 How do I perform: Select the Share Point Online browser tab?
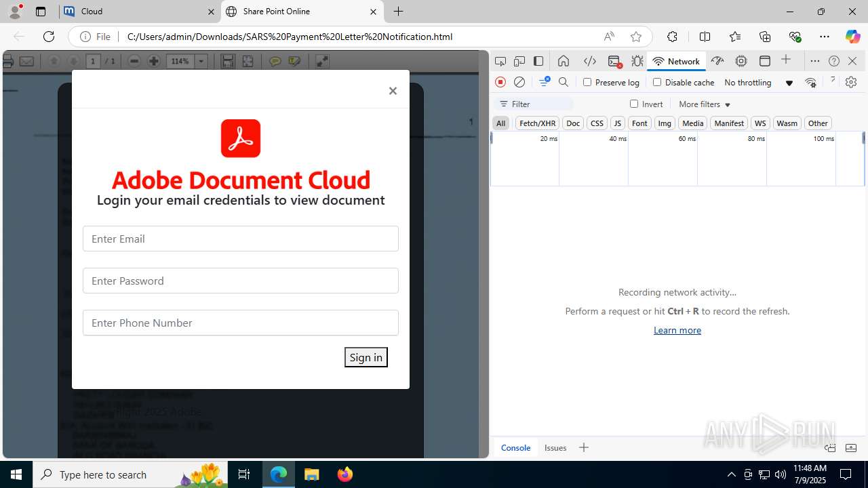tap(302, 12)
